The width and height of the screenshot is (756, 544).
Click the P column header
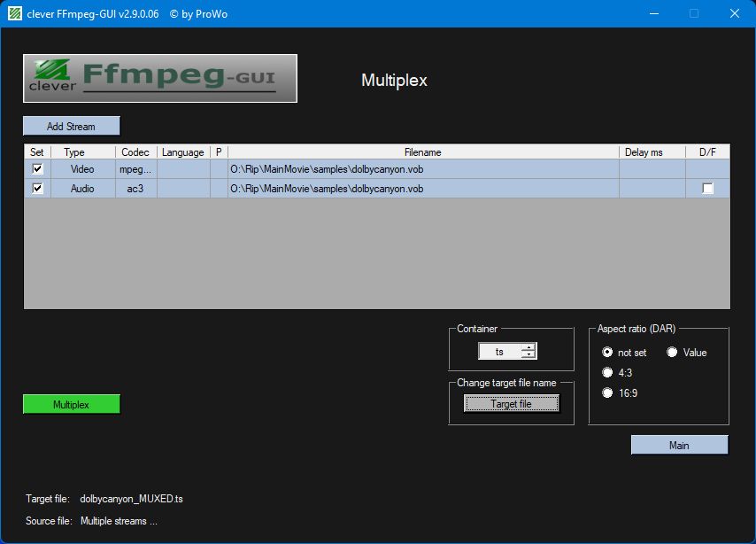coord(219,152)
